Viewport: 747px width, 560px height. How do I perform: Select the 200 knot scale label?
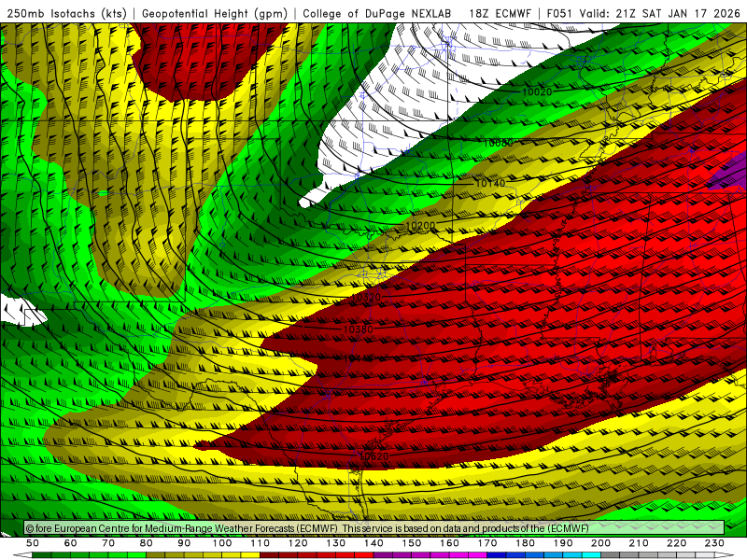click(601, 543)
